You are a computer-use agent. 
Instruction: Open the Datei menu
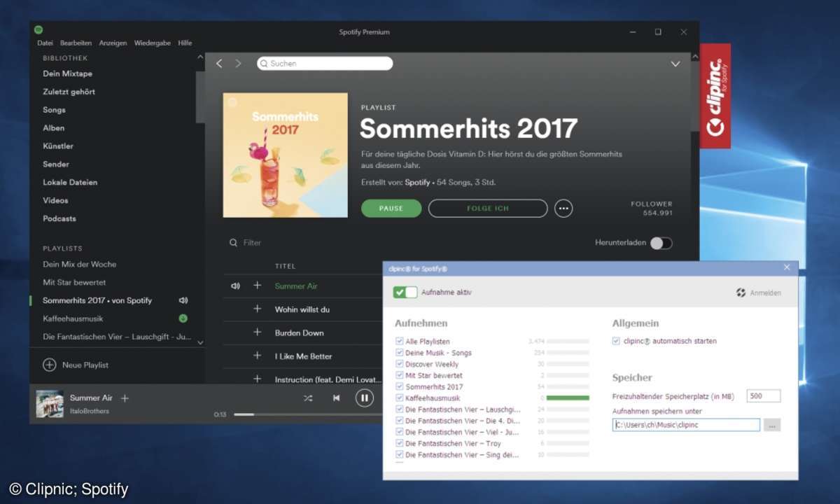pyautogui.click(x=45, y=43)
